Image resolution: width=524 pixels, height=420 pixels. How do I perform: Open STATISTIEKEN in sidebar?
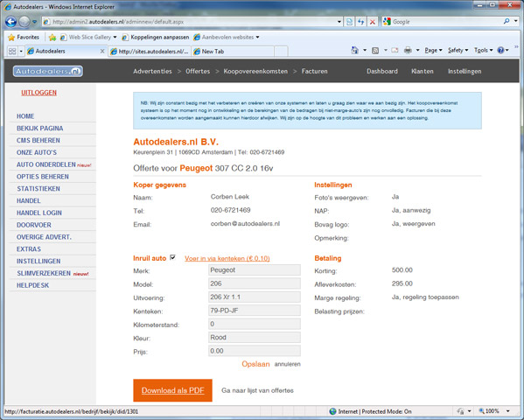tap(38, 189)
